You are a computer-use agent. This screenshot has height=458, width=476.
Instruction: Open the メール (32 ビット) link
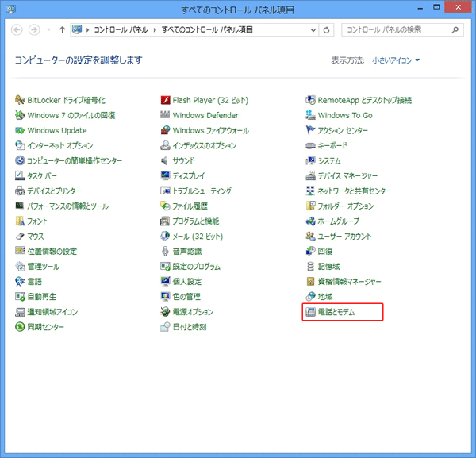198,236
